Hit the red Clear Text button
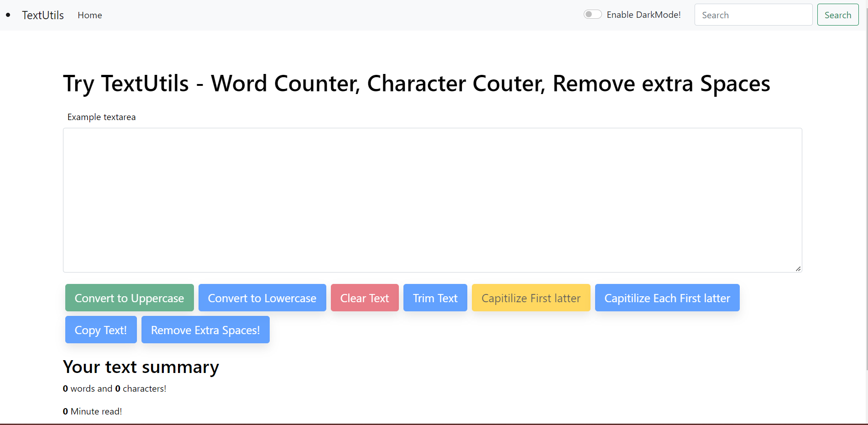 tap(365, 298)
